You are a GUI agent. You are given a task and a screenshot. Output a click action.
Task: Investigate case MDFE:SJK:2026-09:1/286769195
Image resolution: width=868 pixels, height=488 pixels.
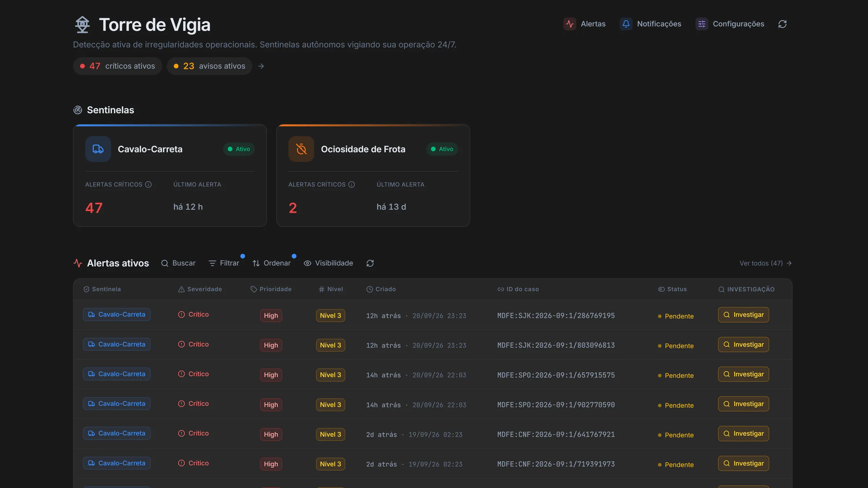(x=743, y=315)
